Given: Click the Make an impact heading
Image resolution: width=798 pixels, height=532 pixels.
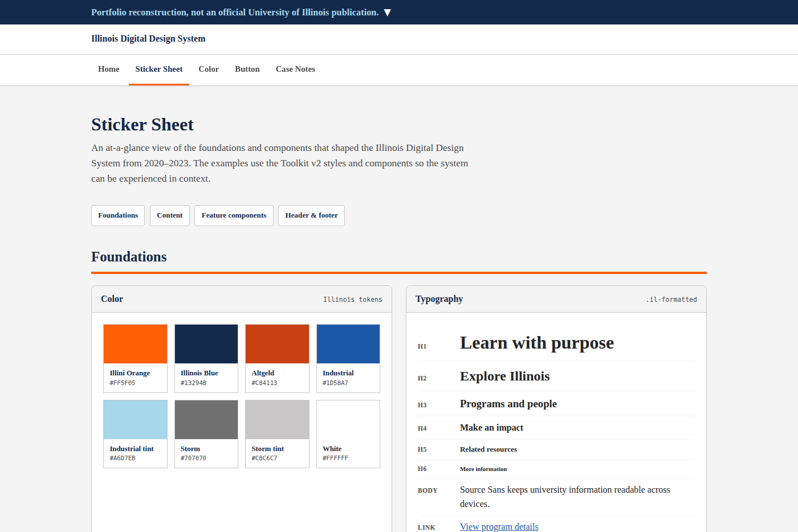Looking at the screenshot, I should click(x=491, y=428).
